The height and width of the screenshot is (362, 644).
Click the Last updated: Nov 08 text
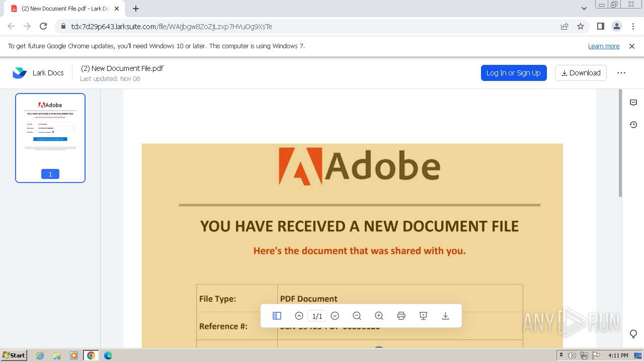point(110,79)
